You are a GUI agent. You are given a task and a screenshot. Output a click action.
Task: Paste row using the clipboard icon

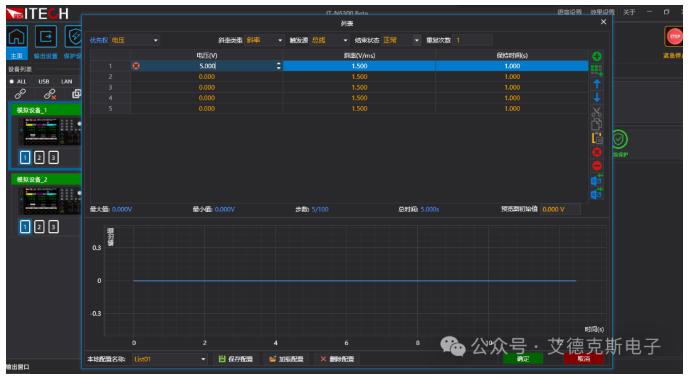597,138
